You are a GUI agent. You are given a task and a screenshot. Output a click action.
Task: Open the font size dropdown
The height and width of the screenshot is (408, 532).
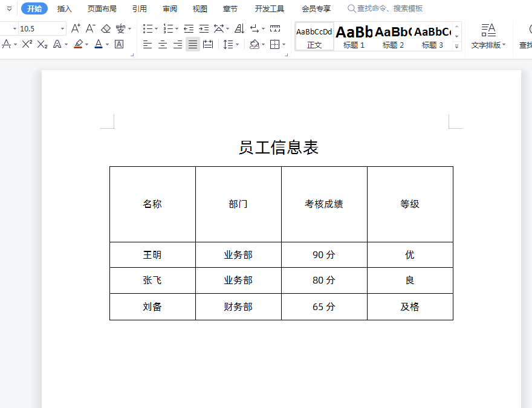61,28
